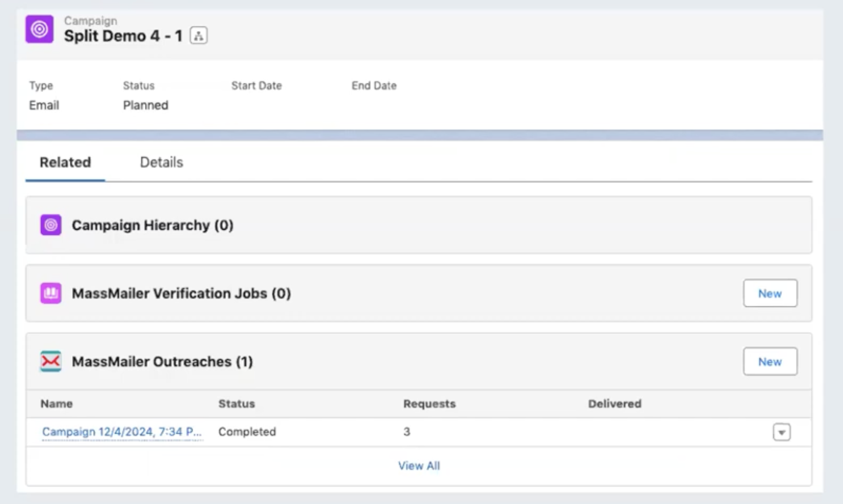The width and height of the screenshot is (843, 504).
Task: Click the purple Campaign record icon in the header
Action: click(x=39, y=29)
